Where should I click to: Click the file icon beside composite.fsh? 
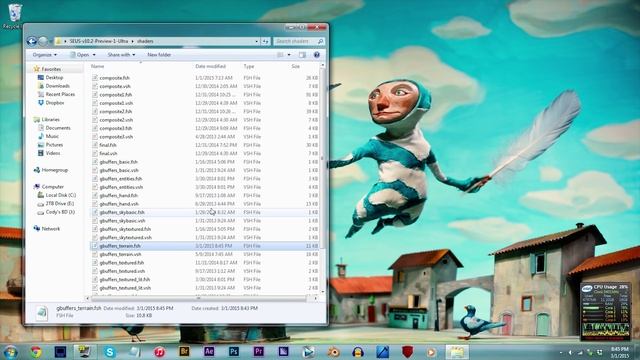[x=95, y=78]
